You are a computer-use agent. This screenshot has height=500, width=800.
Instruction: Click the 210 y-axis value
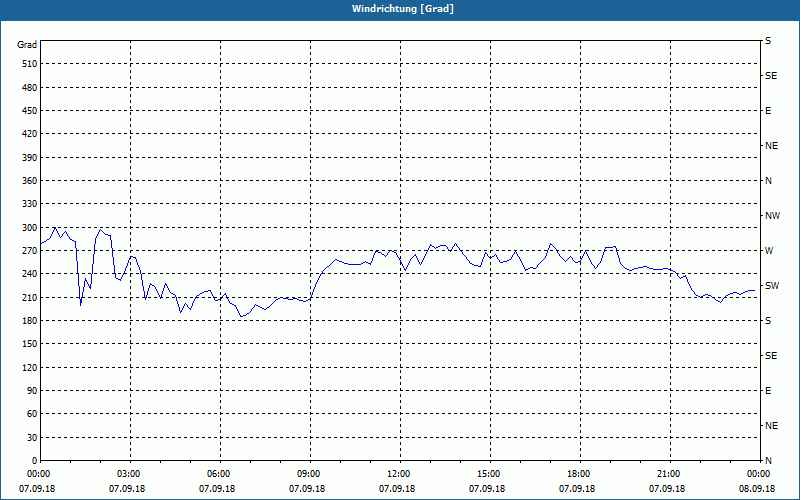[x=30, y=297]
